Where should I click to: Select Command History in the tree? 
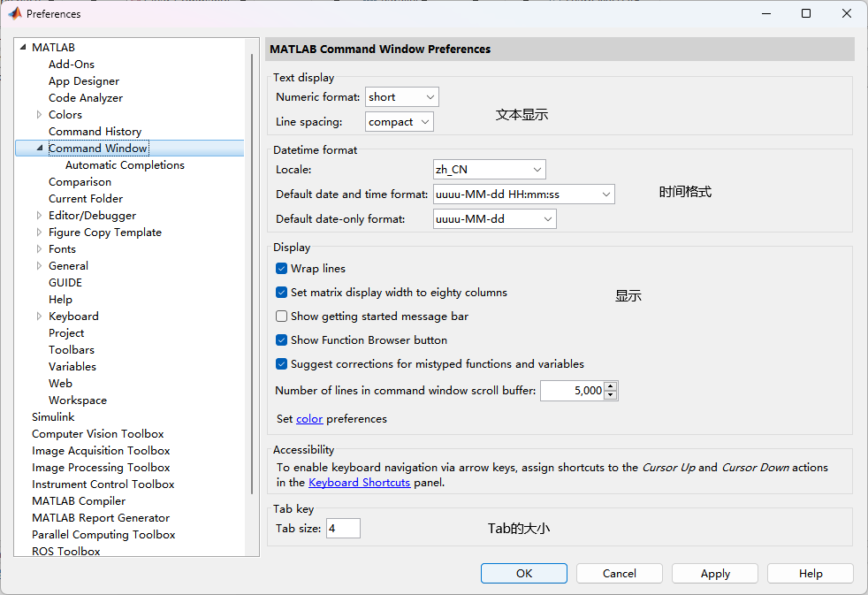tap(95, 131)
